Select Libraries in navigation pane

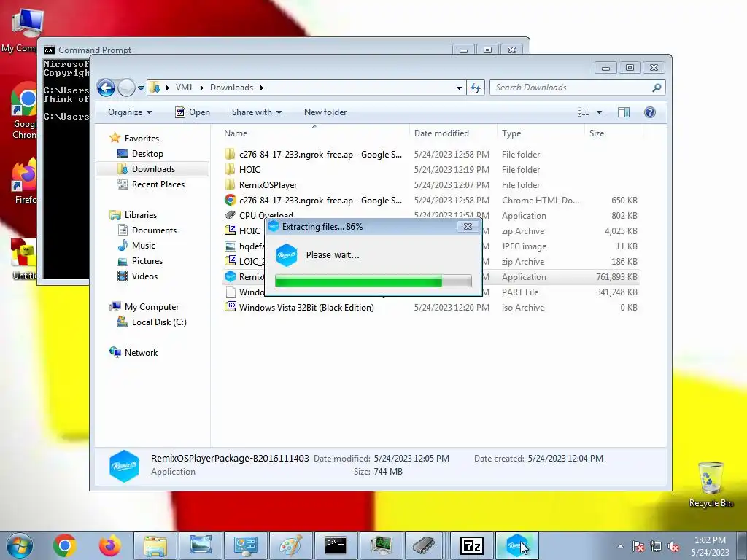point(141,215)
